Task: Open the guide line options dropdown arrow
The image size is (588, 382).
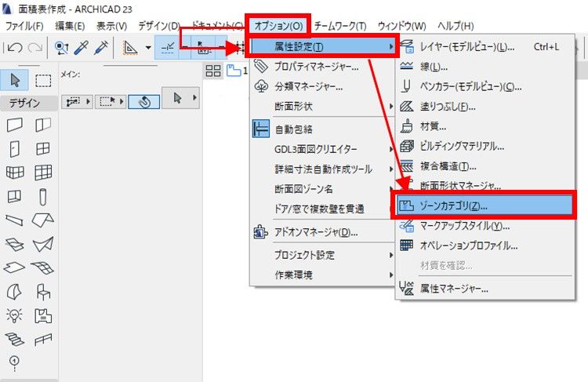Action: pyautogui.click(x=148, y=48)
